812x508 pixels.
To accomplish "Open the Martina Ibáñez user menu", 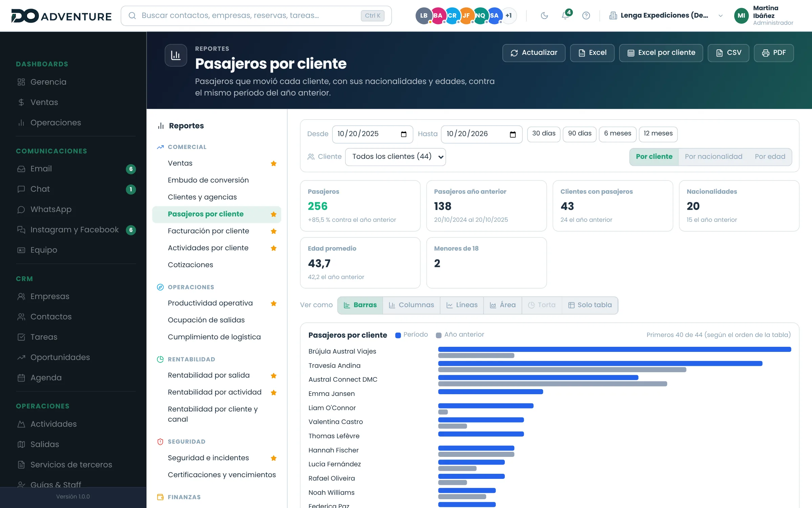I will point(764,16).
